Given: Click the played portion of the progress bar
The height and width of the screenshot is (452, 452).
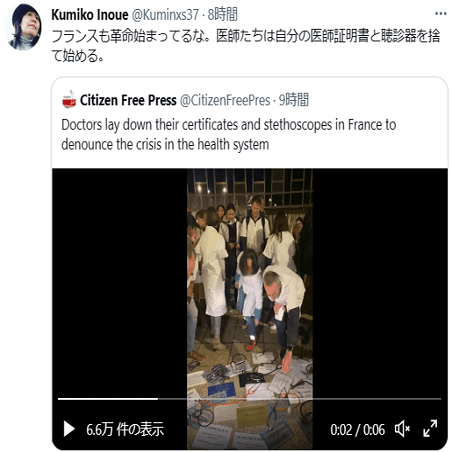Looking at the screenshot, I should coord(108,399).
